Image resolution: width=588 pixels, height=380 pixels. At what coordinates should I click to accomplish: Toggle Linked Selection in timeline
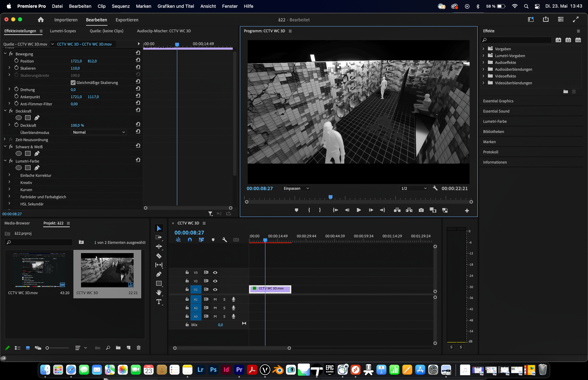(201, 240)
